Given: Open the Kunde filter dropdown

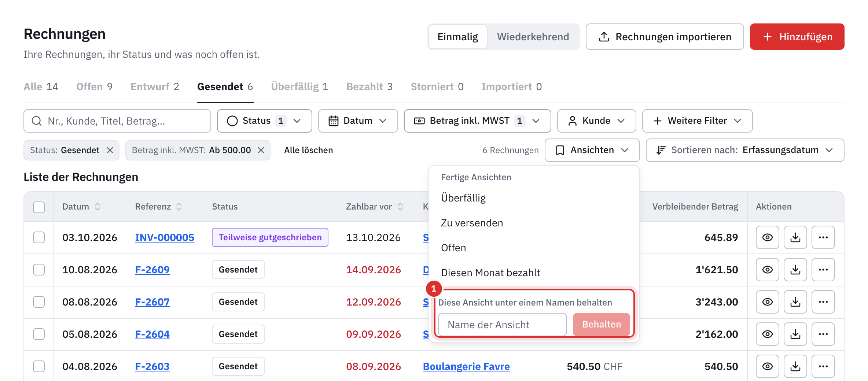Looking at the screenshot, I should coord(596,121).
